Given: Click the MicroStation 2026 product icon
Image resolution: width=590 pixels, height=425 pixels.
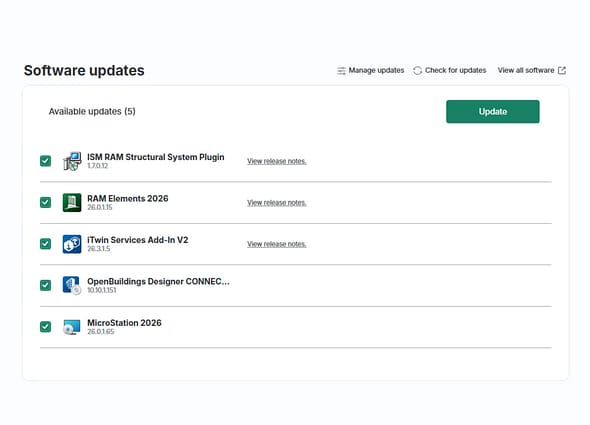Looking at the screenshot, I should tap(72, 327).
